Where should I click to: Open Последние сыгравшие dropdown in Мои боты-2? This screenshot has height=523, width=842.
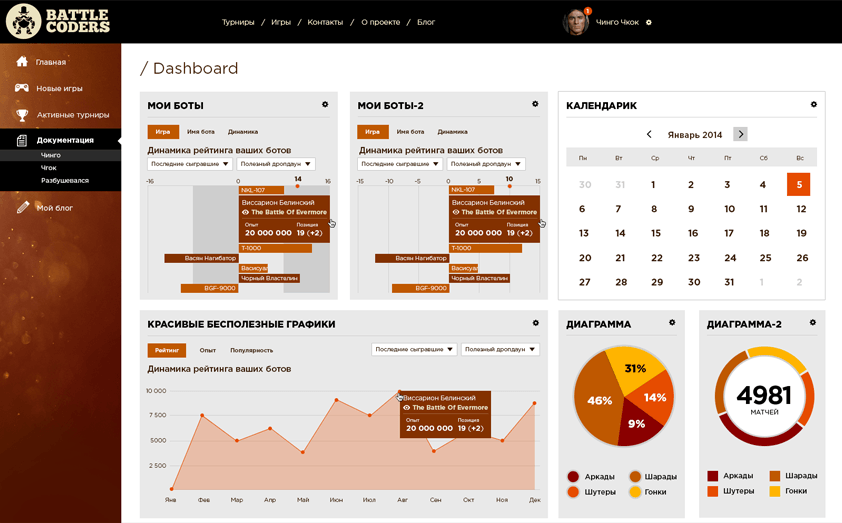[x=400, y=164]
